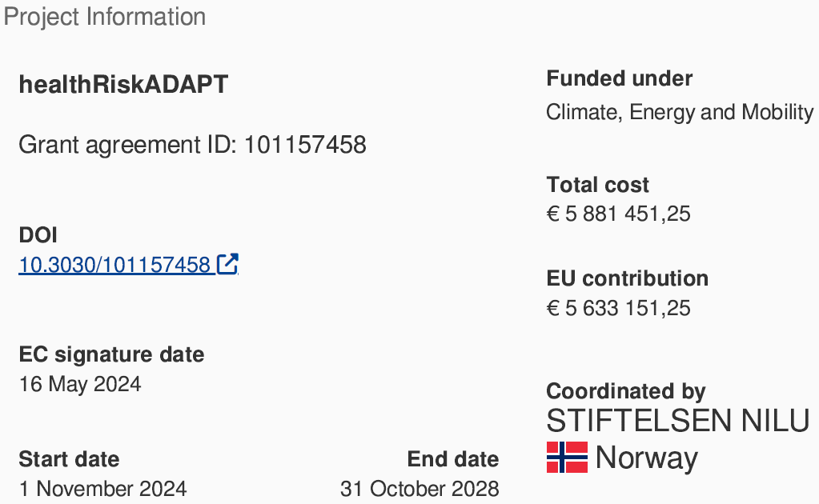Select the € 5 633 151,25 EU contribution
Image resolution: width=819 pixels, height=504 pixels.
pyautogui.click(x=618, y=308)
